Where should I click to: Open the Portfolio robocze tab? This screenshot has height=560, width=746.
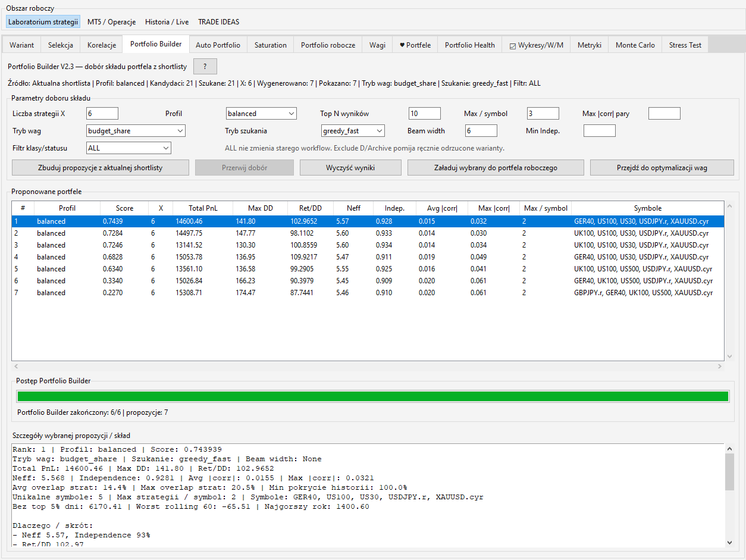[x=328, y=45]
